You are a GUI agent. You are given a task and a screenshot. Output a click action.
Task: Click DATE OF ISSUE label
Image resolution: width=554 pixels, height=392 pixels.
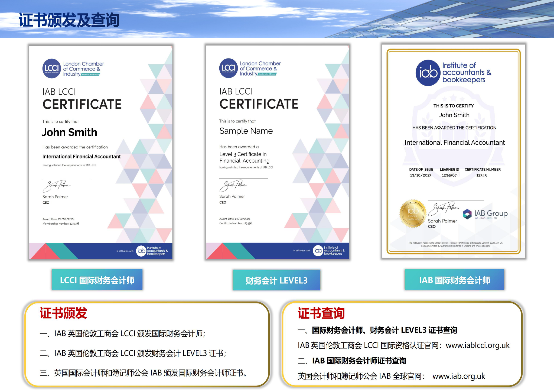pyautogui.click(x=421, y=169)
